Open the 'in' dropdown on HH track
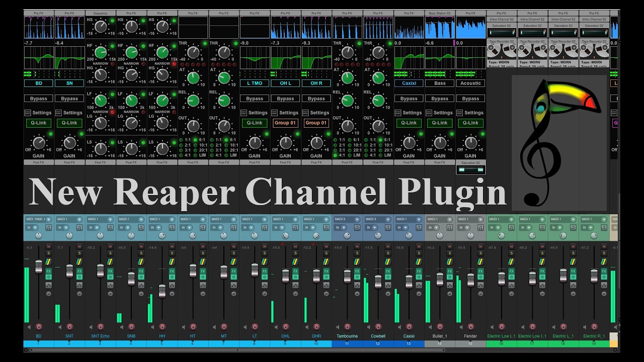644x362 pixels. tap(155, 227)
